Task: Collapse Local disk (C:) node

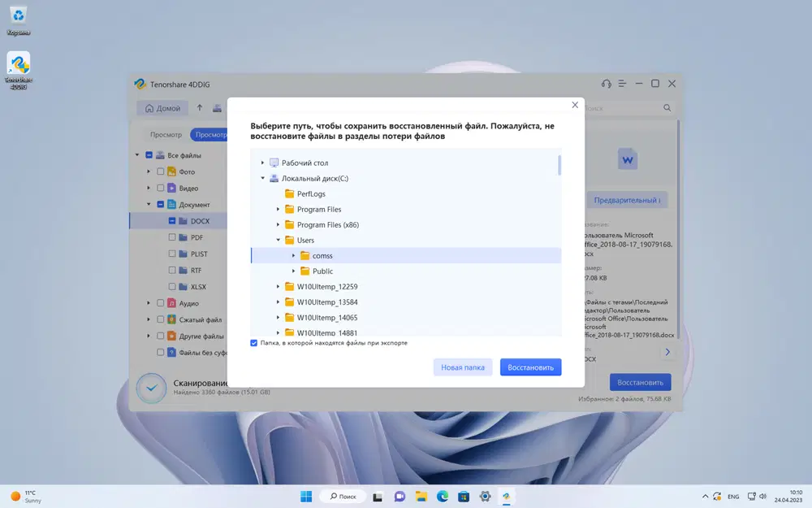Action: pyautogui.click(x=262, y=178)
